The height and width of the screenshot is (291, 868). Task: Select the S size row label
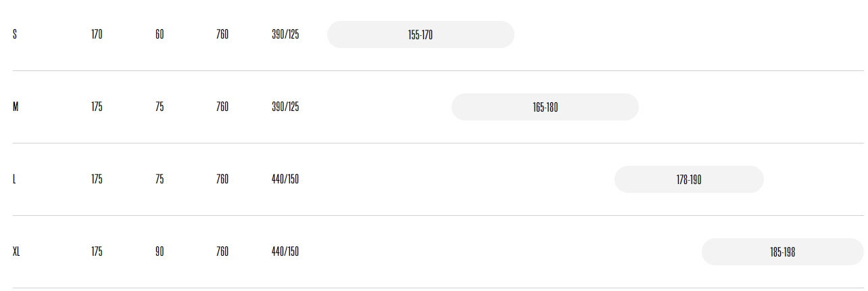pos(14,35)
